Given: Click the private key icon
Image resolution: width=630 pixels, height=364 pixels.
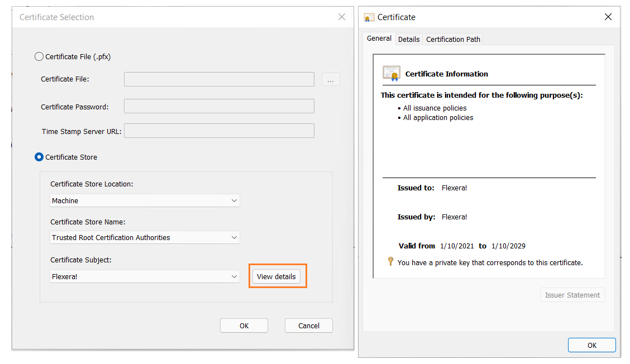Looking at the screenshot, I should click(391, 262).
